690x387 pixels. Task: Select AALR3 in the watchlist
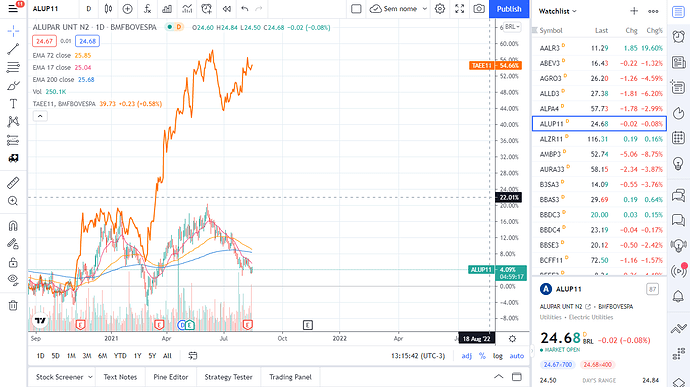coord(599,48)
